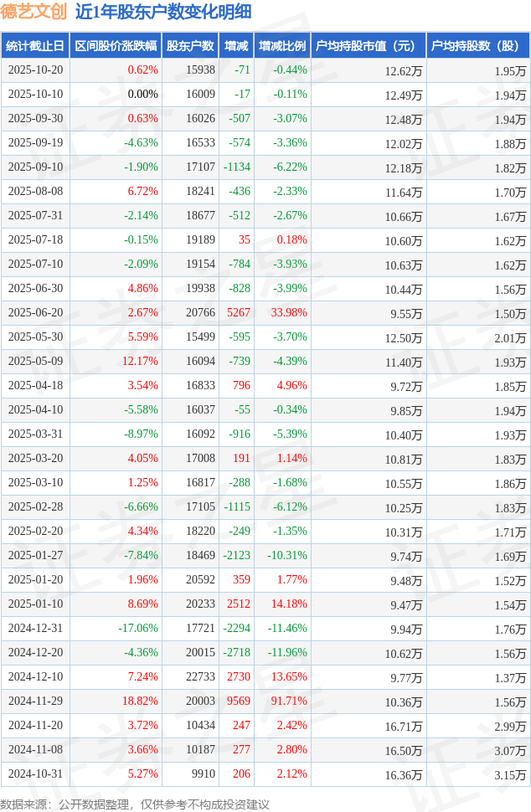This screenshot has width=531, height=812.
Task: Click the 德艺文创 title text
Action: (34, 13)
